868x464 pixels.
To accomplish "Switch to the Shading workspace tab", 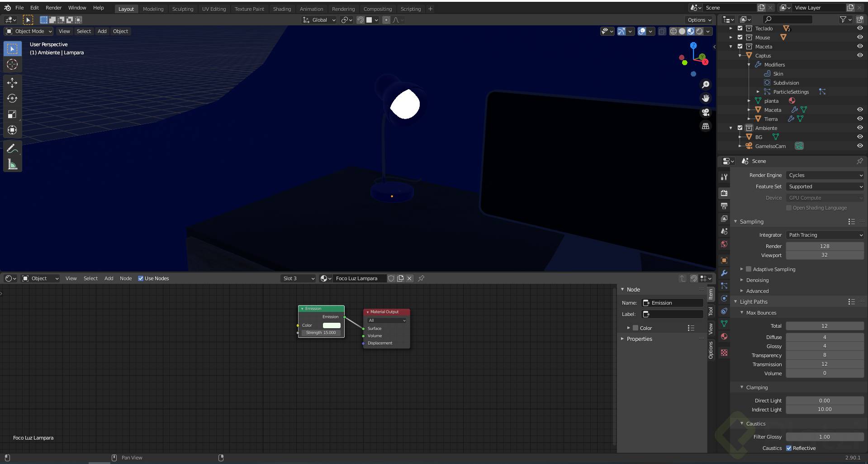I will pyautogui.click(x=282, y=9).
